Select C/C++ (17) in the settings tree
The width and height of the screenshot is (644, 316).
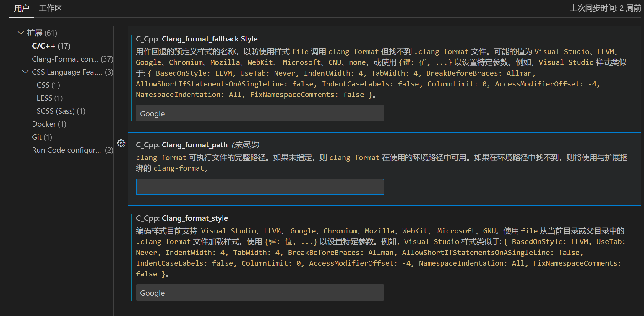point(51,46)
